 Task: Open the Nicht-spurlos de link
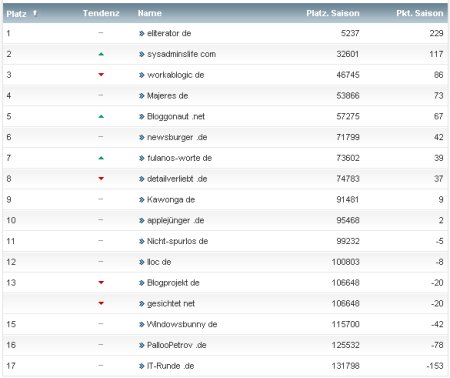coord(177,241)
